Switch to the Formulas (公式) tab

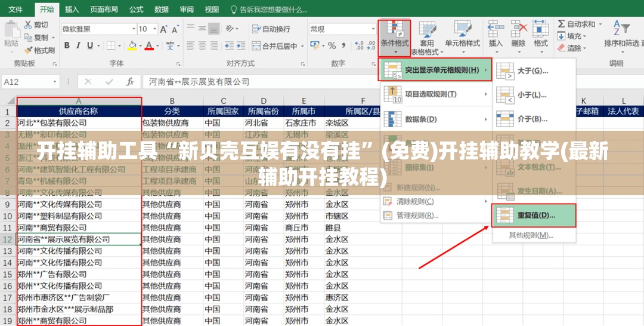tap(137, 9)
